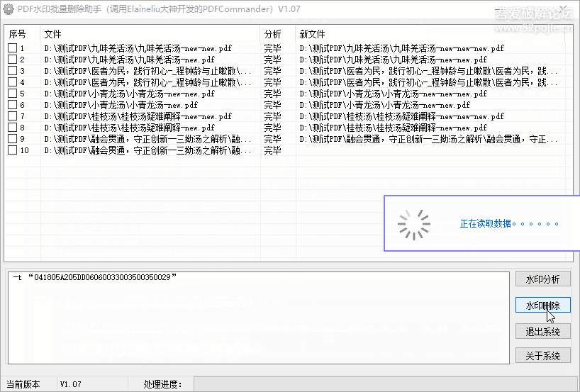
Task: Select 小青龙汤-new.pdf in 文件 column
Action: pos(121,105)
